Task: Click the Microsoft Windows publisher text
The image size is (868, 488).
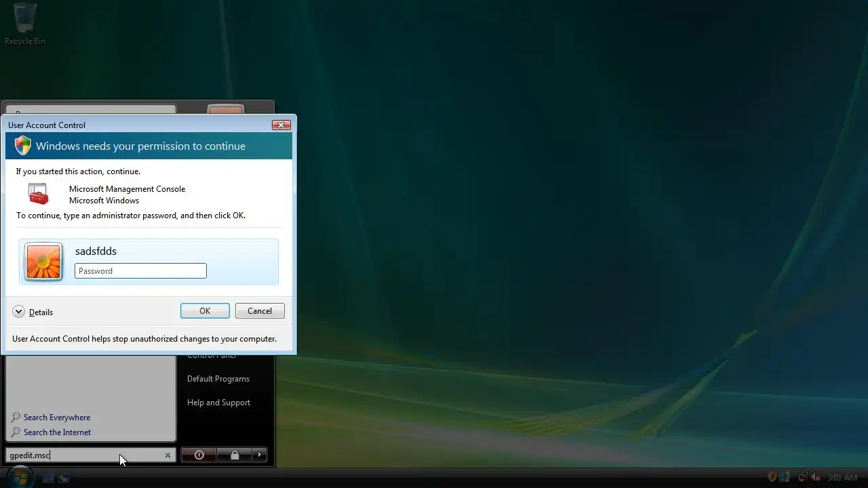Action: (x=104, y=201)
